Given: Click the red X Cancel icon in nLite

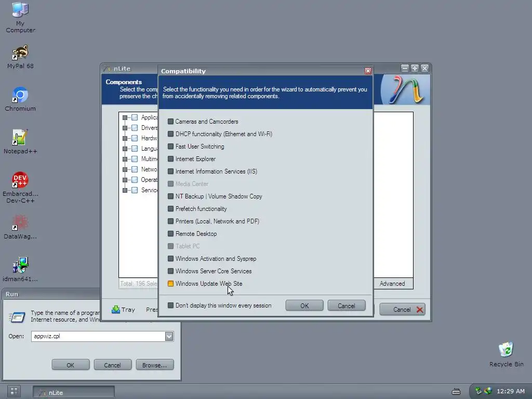Looking at the screenshot, I should tap(420, 310).
